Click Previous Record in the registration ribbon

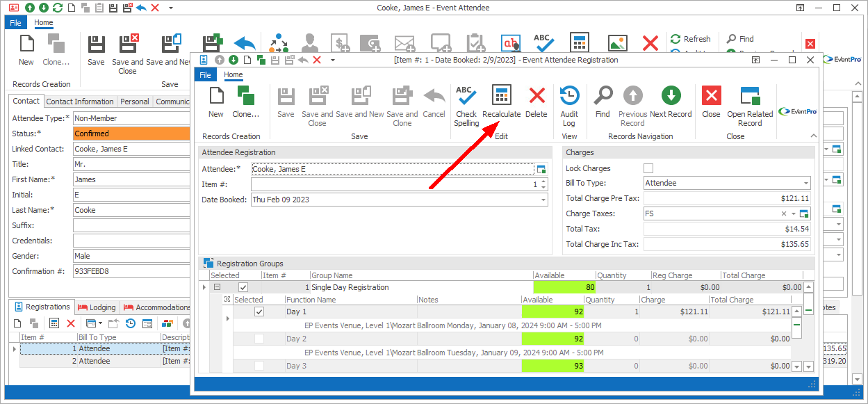[632, 106]
